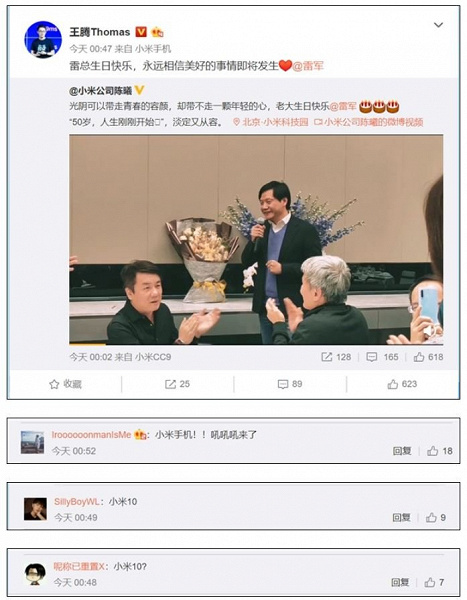
Task: Open the post options chevron menu
Action: pos(438,25)
